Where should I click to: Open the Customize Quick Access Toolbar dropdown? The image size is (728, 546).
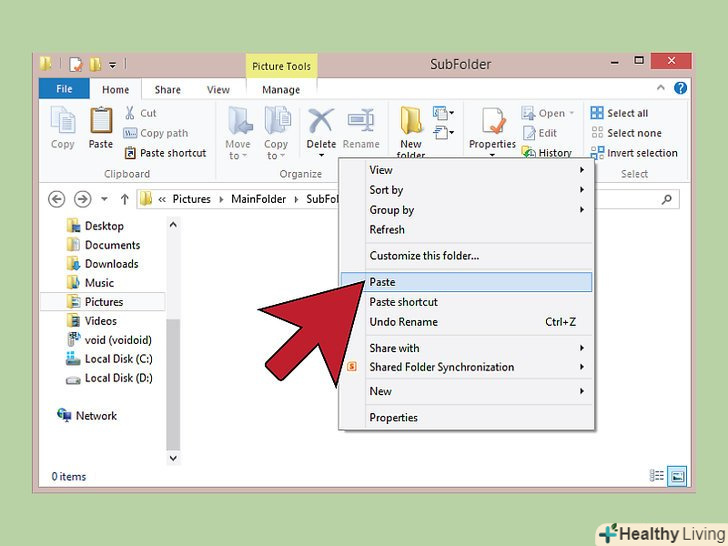click(x=112, y=65)
